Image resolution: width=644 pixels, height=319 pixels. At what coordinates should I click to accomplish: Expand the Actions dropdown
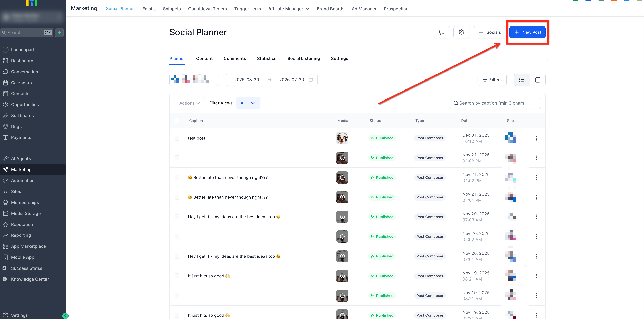click(x=190, y=103)
